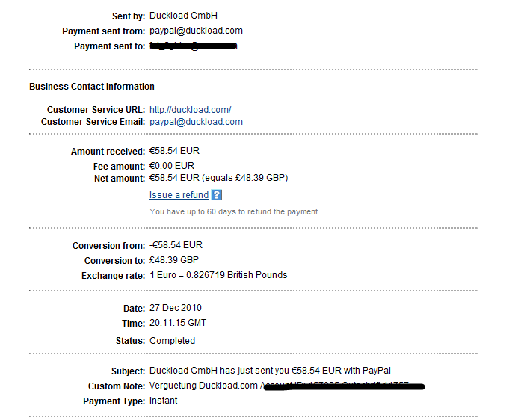Click the Amount received value

[176, 152]
